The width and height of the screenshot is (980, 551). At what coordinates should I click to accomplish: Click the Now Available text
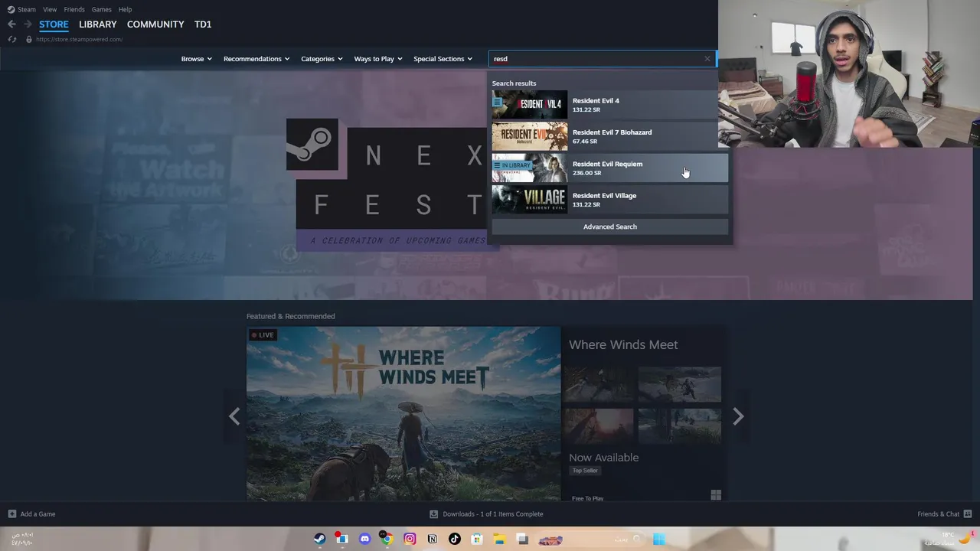(603, 458)
